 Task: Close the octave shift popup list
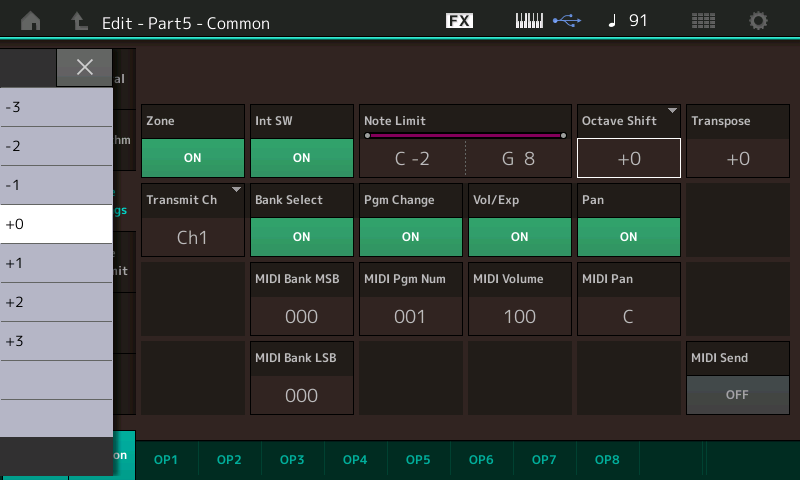tap(85, 67)
